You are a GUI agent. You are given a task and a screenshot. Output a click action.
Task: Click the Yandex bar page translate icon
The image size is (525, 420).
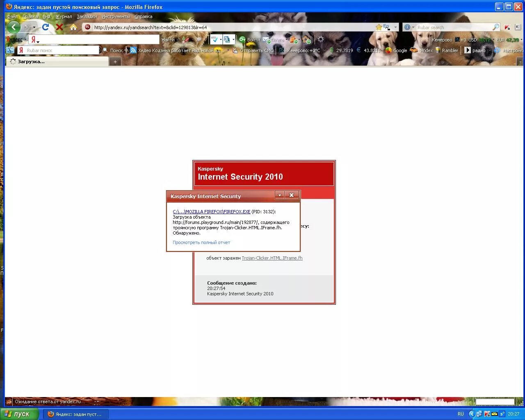tap(227, 39)
